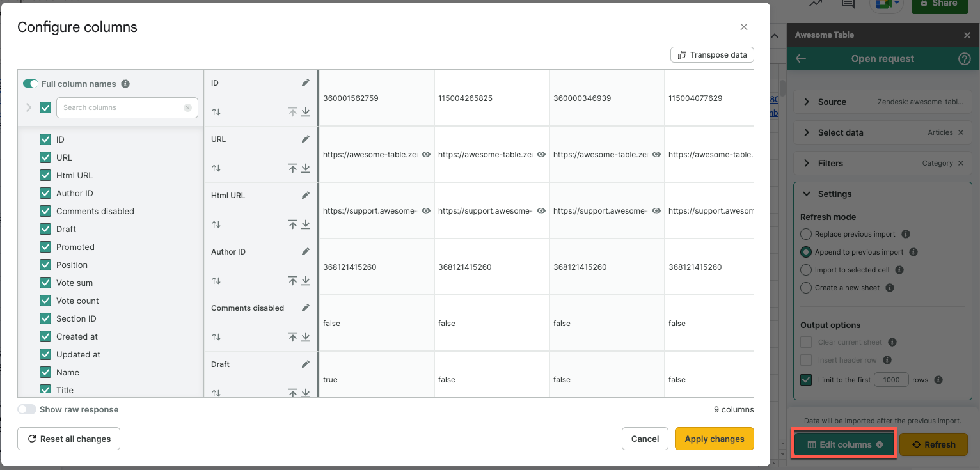The height and width of the screenshot is (470, 980).
Task: Click the 1000 rows limit field
Action: 891,380
